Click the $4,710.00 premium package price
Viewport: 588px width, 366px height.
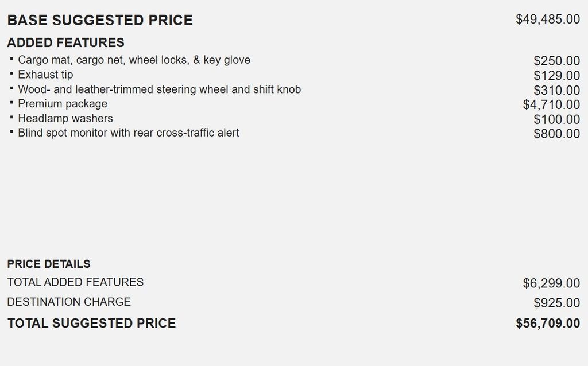coord(551,104)
